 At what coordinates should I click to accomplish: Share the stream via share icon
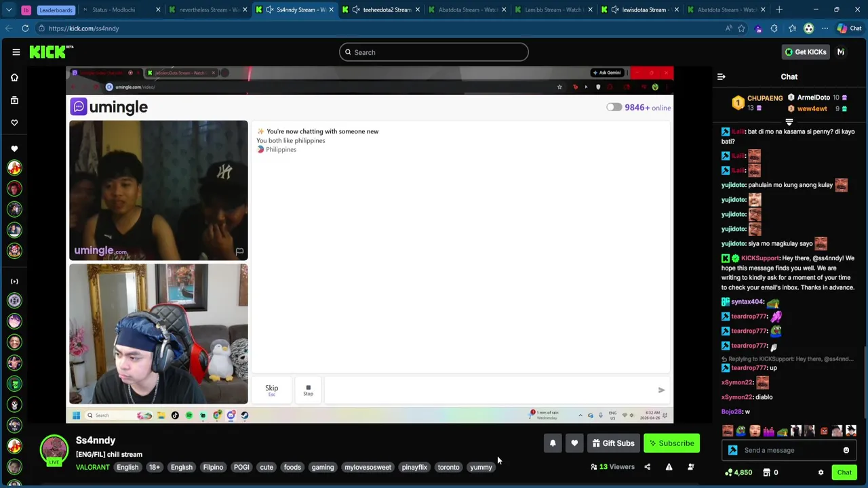(x=647, y=467)
